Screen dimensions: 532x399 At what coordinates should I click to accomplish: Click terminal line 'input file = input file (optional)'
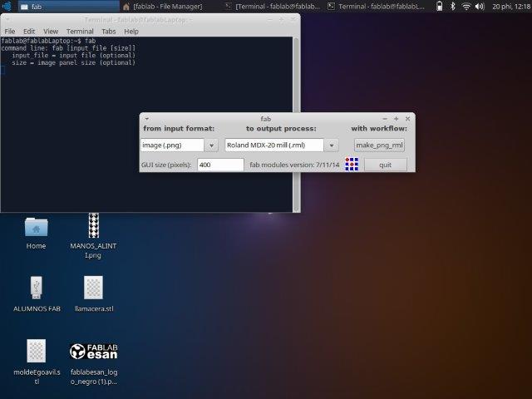point(73,56)
